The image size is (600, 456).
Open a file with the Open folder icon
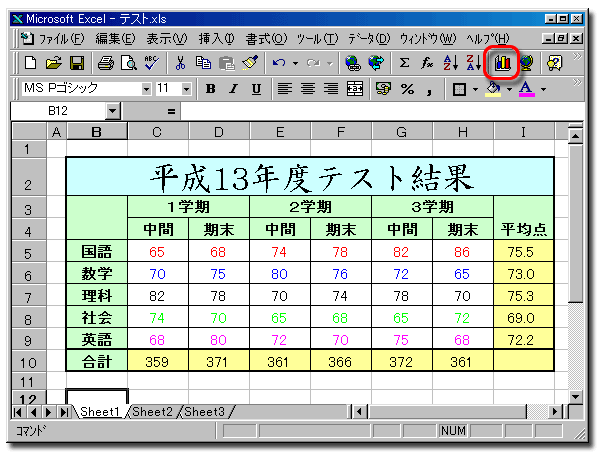[x=54, y=63]
